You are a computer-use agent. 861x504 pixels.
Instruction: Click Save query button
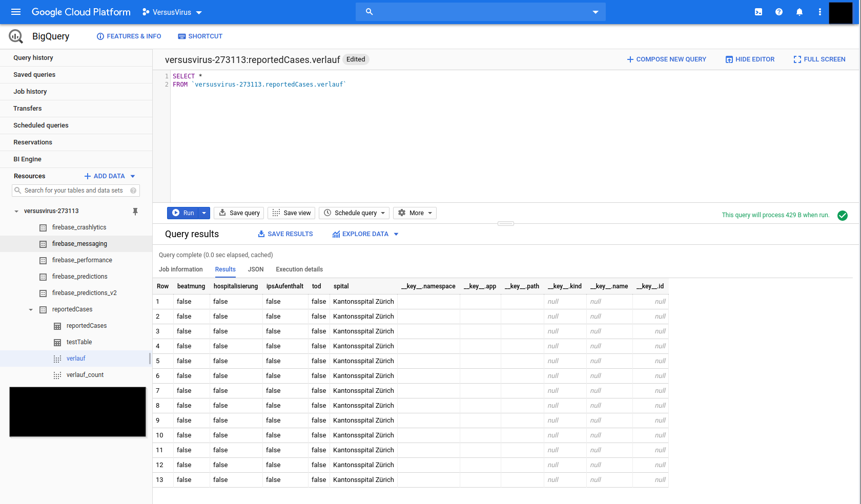click(239, 213)
